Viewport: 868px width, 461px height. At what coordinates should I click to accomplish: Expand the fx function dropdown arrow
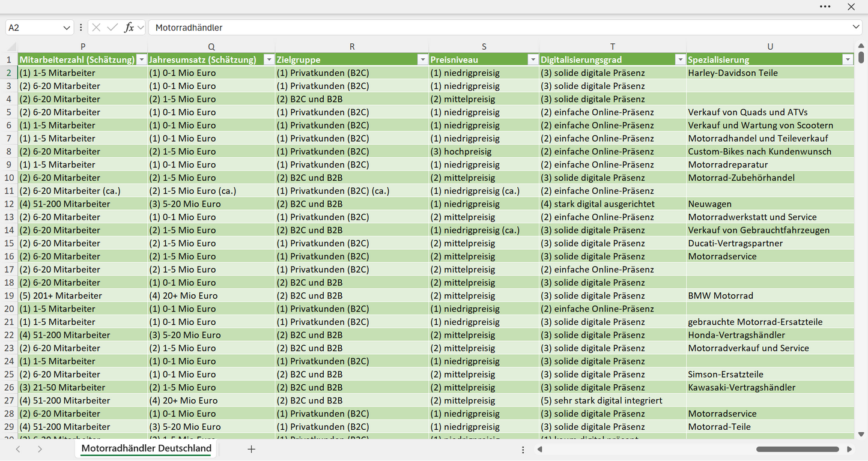pos(141,28)
